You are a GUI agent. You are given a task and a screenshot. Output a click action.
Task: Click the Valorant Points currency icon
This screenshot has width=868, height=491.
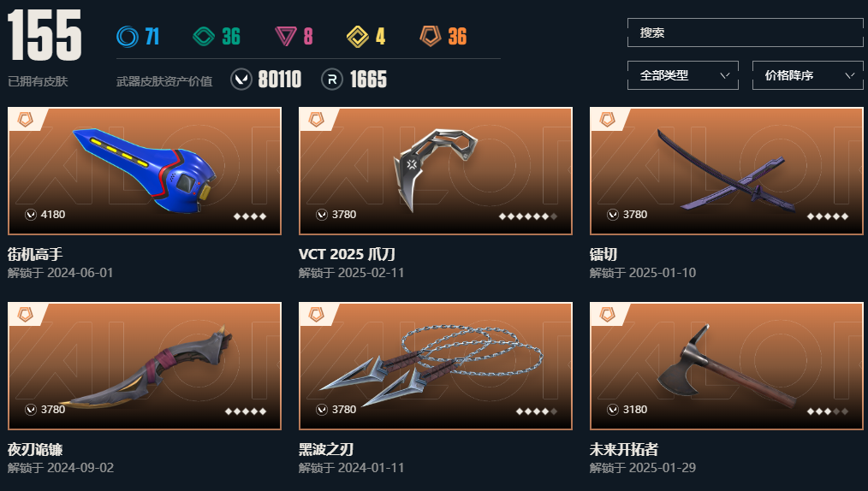coord(241,80)
